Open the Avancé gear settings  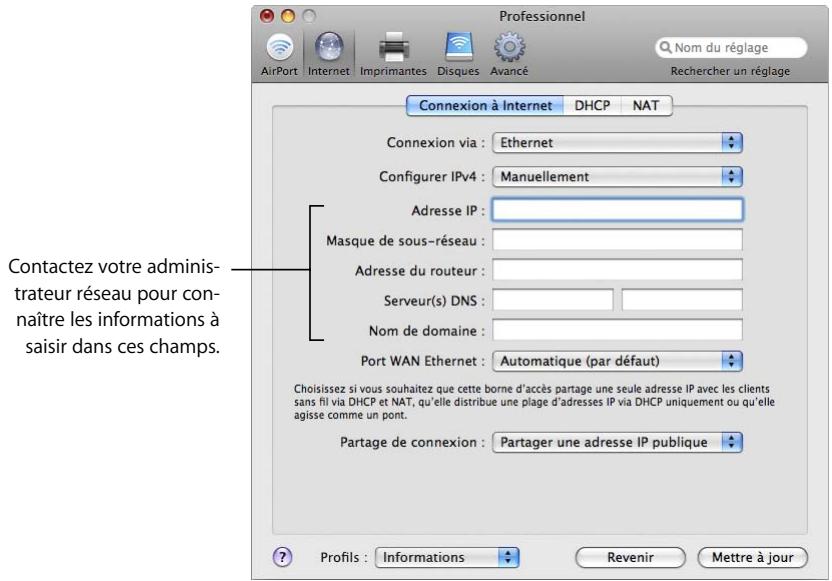[509, 54]
